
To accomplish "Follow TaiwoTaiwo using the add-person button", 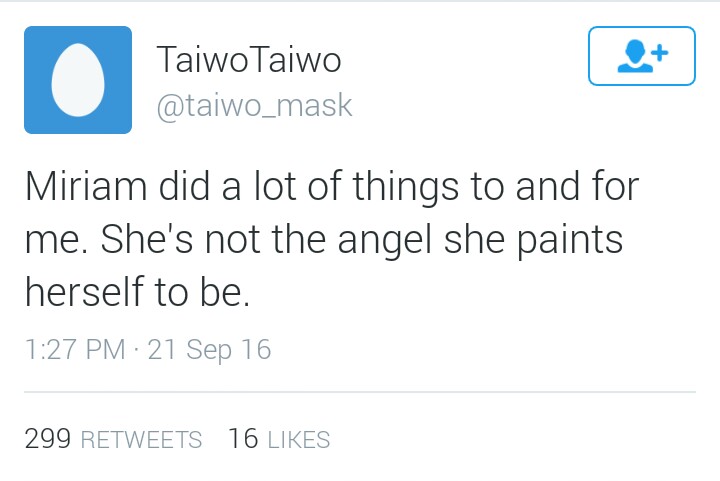I will click(x=641, y=56).
